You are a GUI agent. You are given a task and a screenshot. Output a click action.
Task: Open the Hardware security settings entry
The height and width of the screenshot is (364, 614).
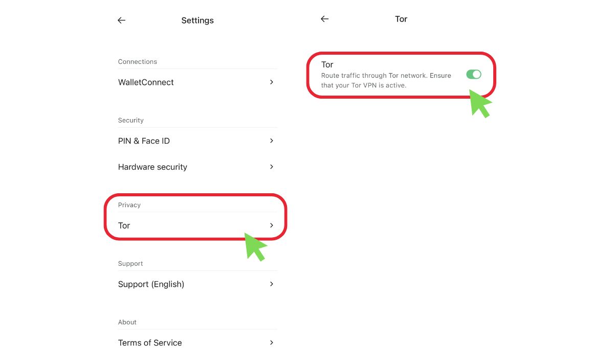(152, 167)
